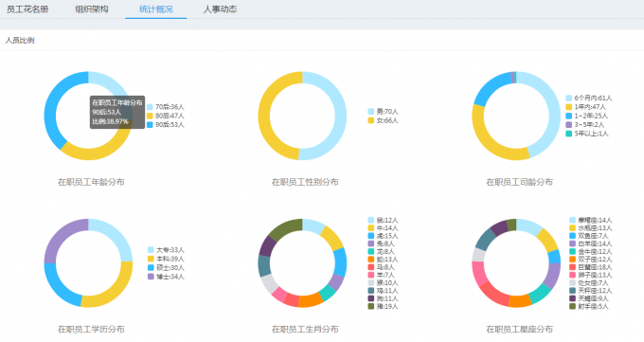Screen dimensions: 644x342
Task: Click the 马:8人 zodiac legend
Action: 381,267
